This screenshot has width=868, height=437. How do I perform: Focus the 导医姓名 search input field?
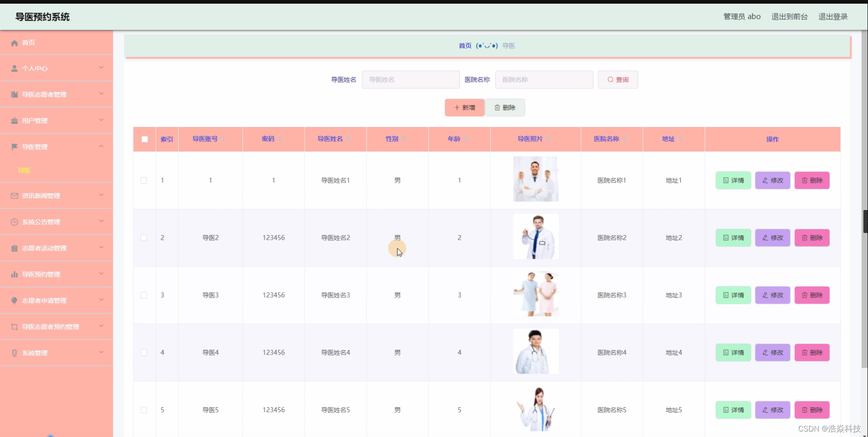[x=410, y=79]
